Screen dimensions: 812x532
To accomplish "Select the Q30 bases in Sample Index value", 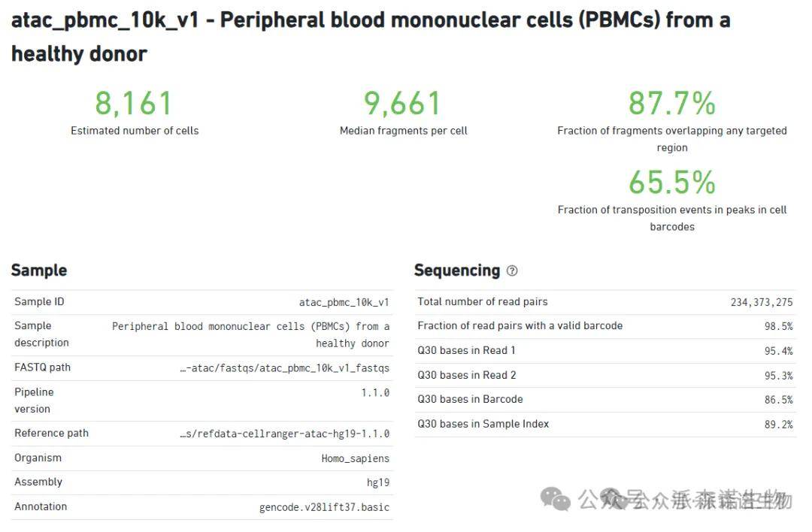I will point(778,425).
